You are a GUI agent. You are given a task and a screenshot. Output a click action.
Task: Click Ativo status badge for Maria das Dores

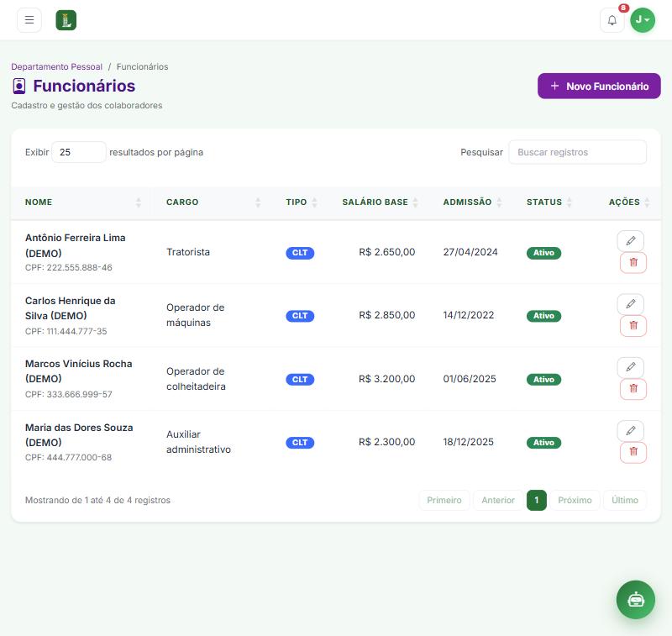point(543,443)
